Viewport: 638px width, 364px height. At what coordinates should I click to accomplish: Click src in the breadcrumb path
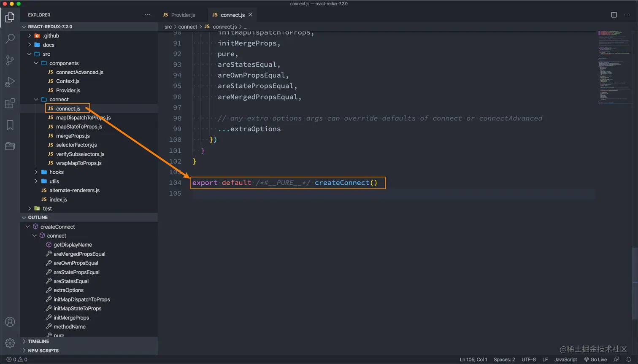[x=168, y=27]
